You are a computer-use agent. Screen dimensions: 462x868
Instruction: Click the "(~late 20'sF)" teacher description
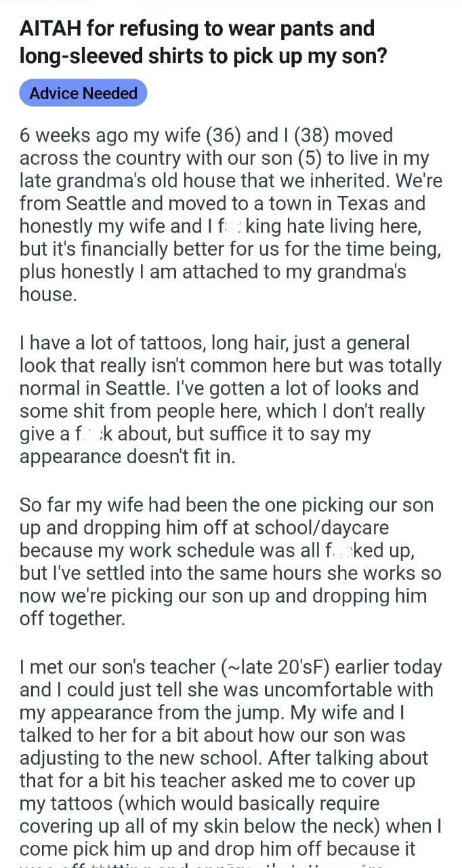287,667
